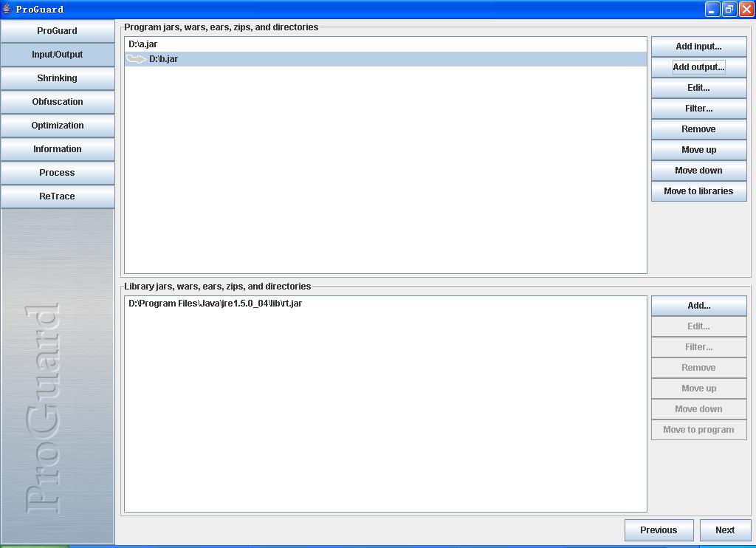The width and height of the screenshot is (756, 548).
Task: Close the ProGuard window
Action: [746, 9]
